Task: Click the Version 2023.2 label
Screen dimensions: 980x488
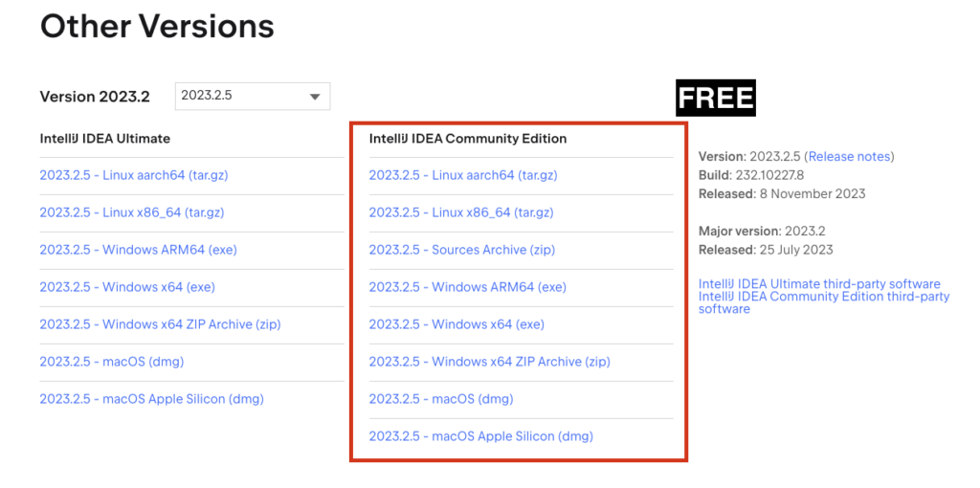Action: 95,97
